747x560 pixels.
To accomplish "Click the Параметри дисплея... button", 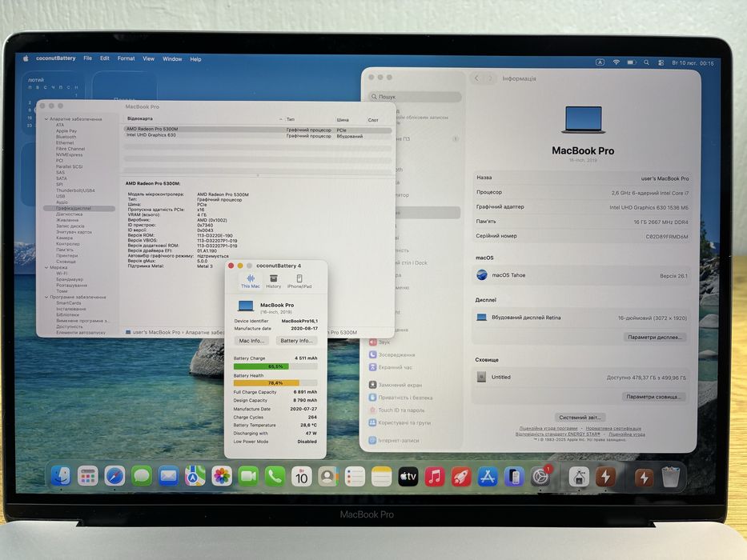I will click(x=655, y=337).
